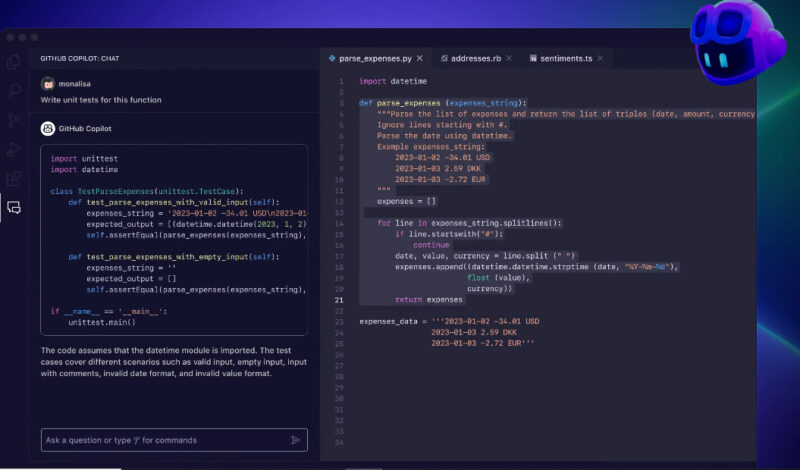Click line number 21 in the editor gutter
This screenshot has width=800, height=470.
339,300
